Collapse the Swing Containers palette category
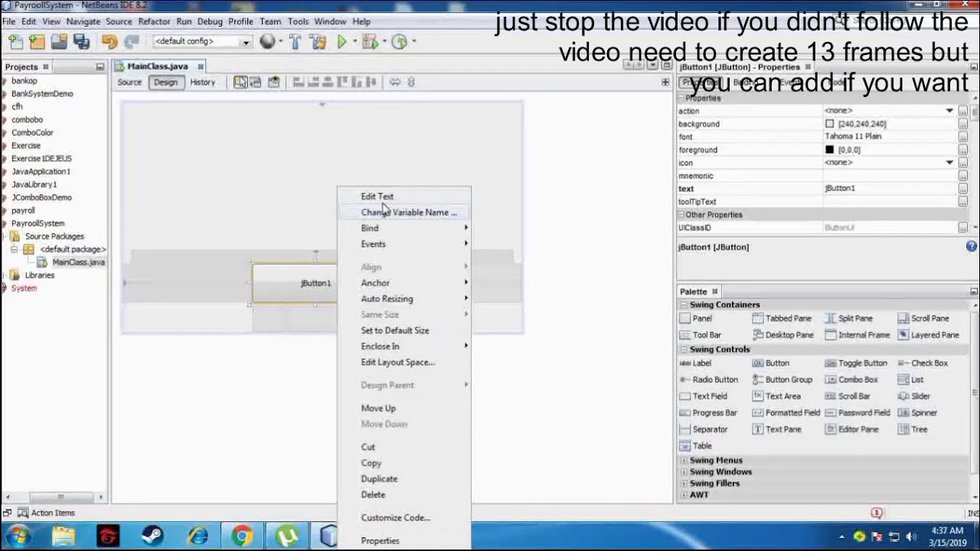980x551 pixels. click(x=683, y=305)
